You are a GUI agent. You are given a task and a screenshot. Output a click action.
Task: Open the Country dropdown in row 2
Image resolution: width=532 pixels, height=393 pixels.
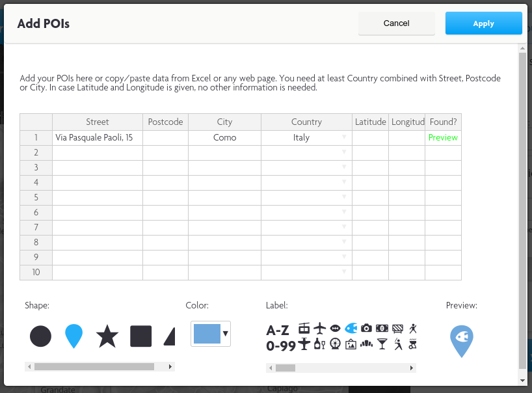(344, 153)
